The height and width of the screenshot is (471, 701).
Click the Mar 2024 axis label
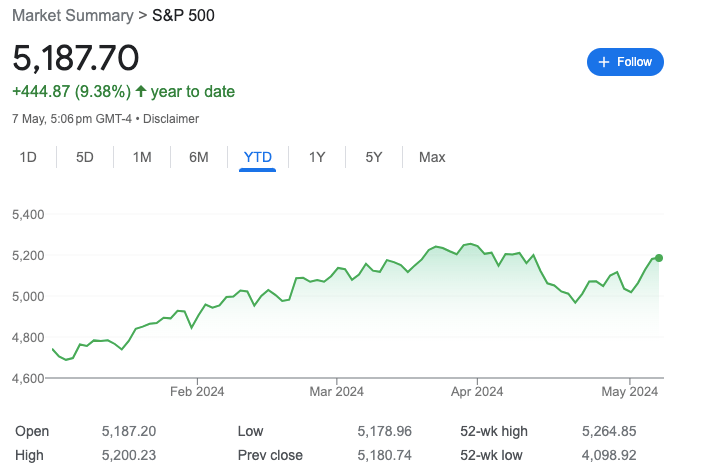[x=336, y=392]
